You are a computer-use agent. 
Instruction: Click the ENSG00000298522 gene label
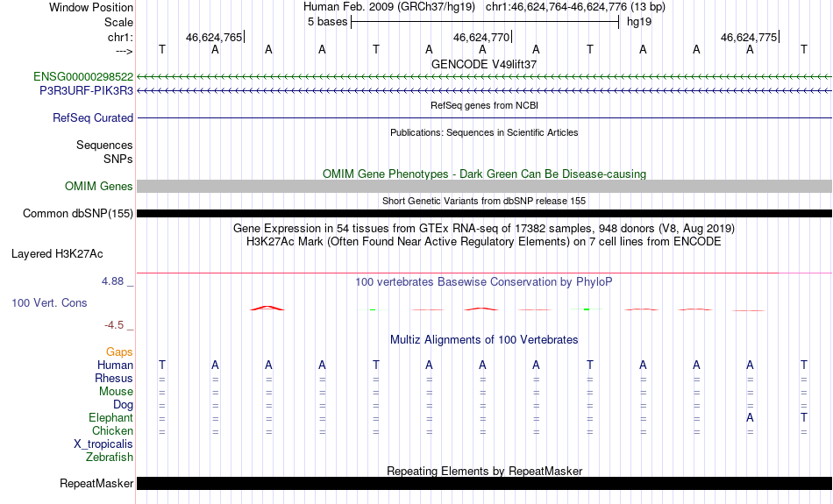coord(83,77)
